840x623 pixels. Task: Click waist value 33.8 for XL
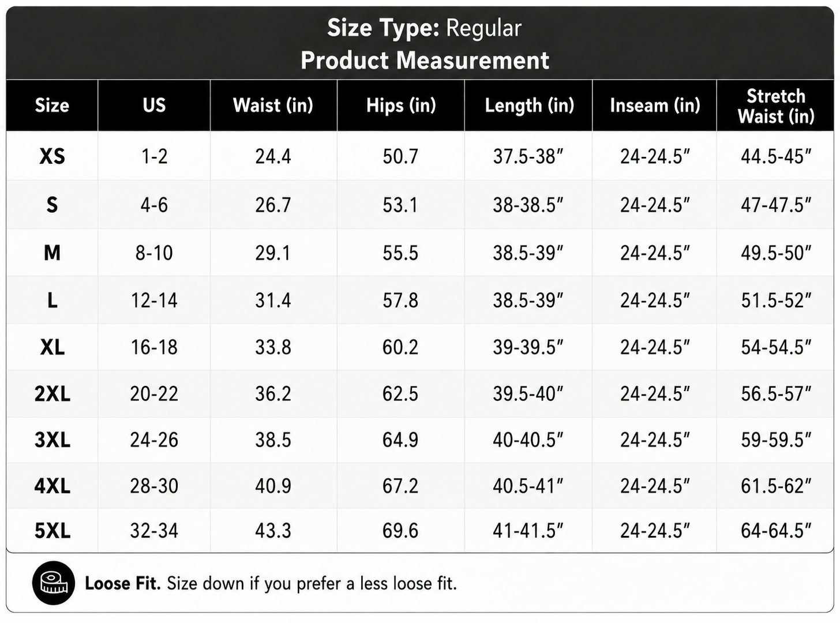pyautogui.click(x=273, y=347)
